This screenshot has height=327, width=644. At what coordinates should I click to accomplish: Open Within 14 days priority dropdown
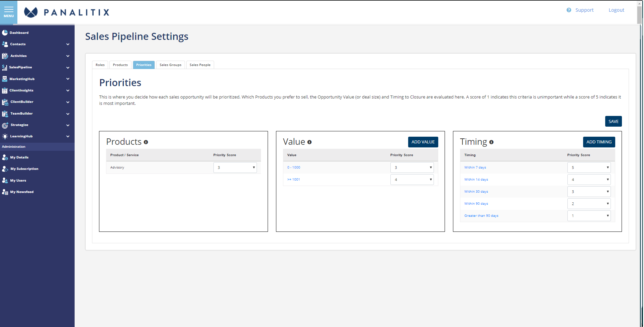(x=589, y=180)
